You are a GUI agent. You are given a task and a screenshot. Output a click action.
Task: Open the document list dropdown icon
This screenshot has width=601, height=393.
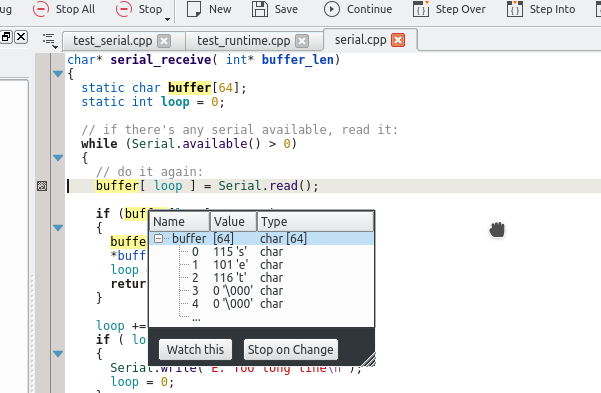pos(49,40)
